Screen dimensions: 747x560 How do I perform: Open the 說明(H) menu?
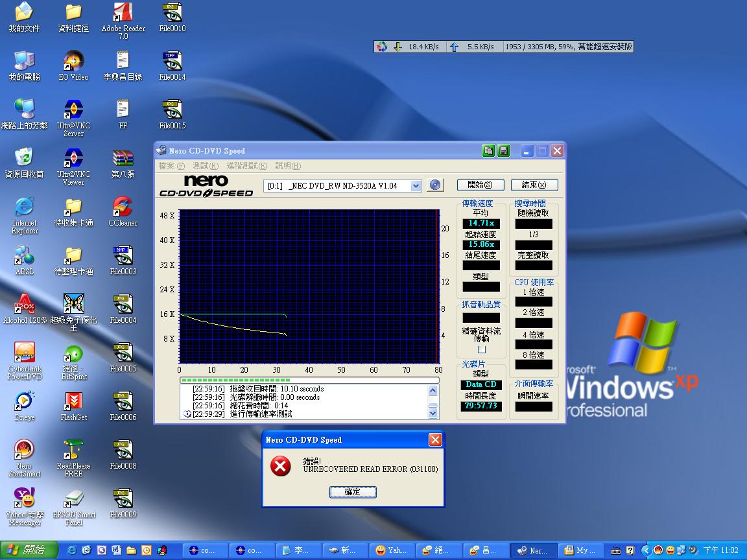tap(288, 166)
